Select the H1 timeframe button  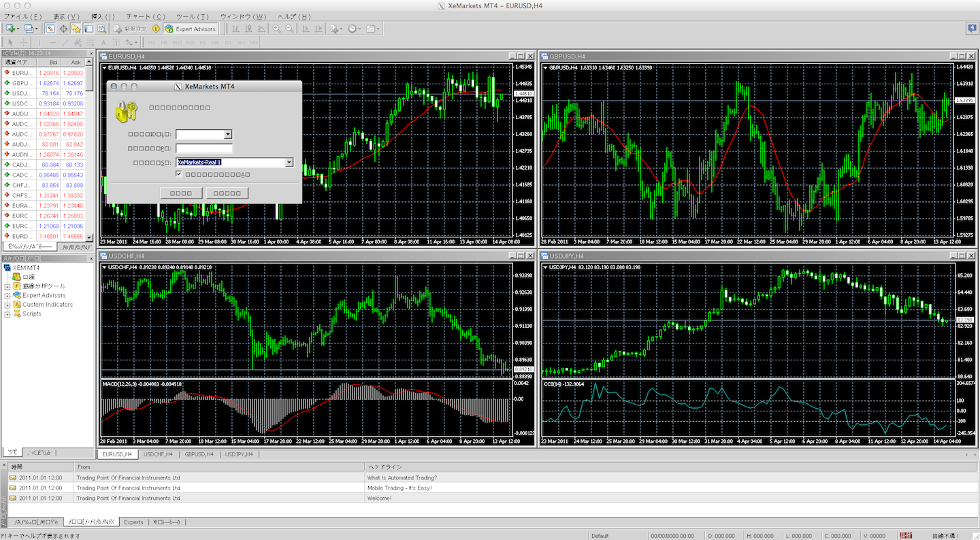(203, 42)
